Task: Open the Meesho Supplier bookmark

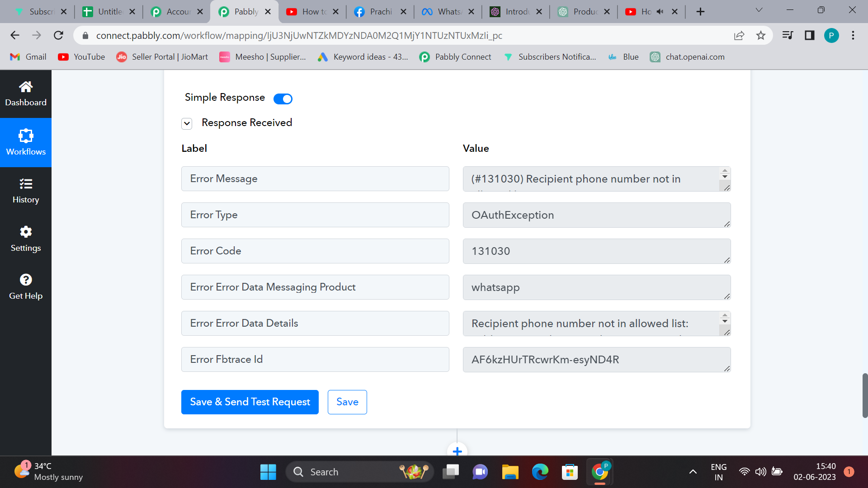Action: click(x=263, y=57)
